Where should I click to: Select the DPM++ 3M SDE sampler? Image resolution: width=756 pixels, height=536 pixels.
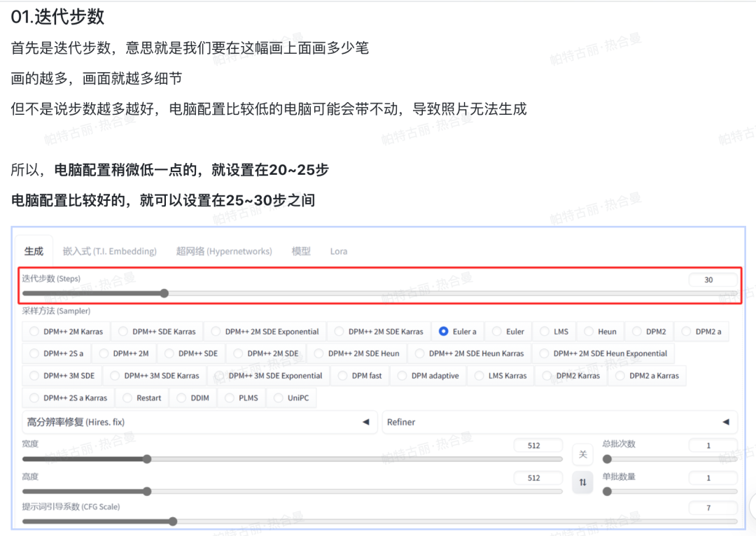62,376
